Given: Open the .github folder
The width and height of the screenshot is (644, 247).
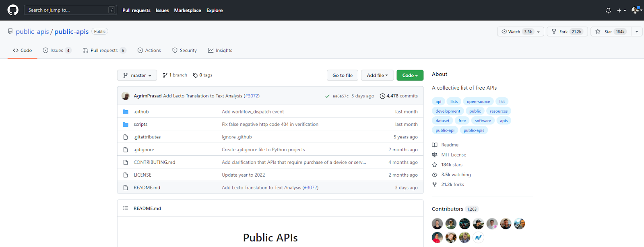Looking at the screenshot, I should click(x=141, y=111).
